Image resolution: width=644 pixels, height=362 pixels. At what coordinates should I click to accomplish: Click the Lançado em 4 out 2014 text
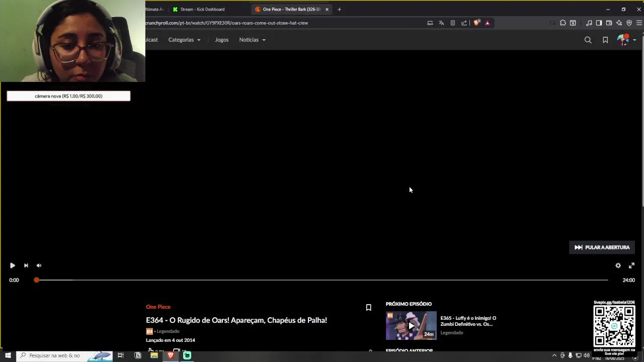[x=171, y=340]
